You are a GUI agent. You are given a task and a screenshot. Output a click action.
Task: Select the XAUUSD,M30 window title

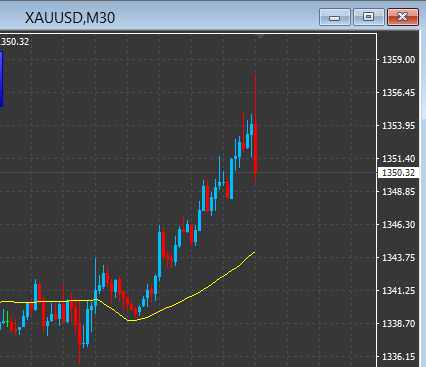[70, 18]
